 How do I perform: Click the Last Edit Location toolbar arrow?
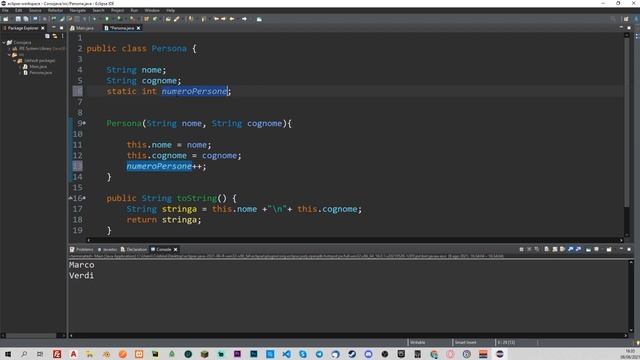tap(217, 19)
